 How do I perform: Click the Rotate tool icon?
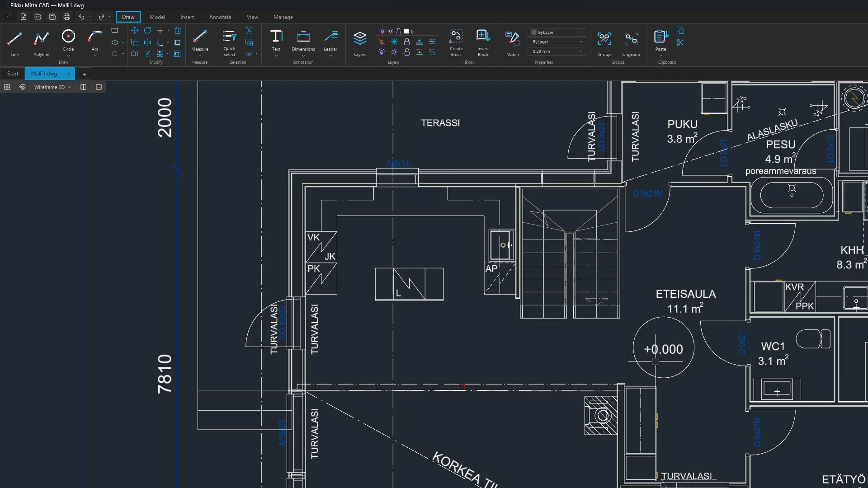click(x=147, y=31)
